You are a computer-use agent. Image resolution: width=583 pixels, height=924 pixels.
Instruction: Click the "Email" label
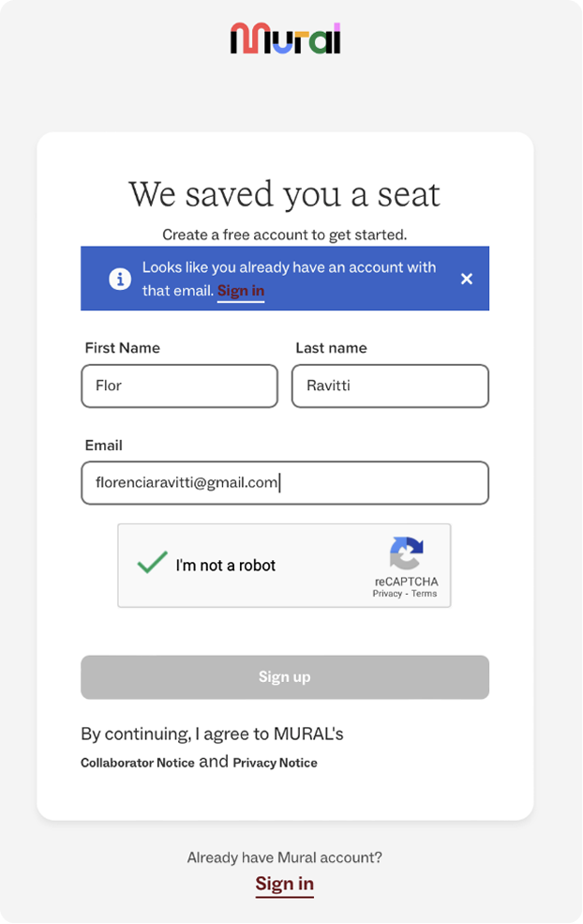click(103, 445)
